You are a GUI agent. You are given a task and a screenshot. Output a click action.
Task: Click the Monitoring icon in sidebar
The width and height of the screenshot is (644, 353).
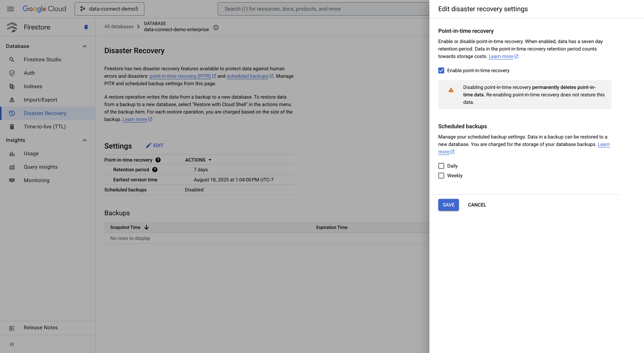[12, 180]
